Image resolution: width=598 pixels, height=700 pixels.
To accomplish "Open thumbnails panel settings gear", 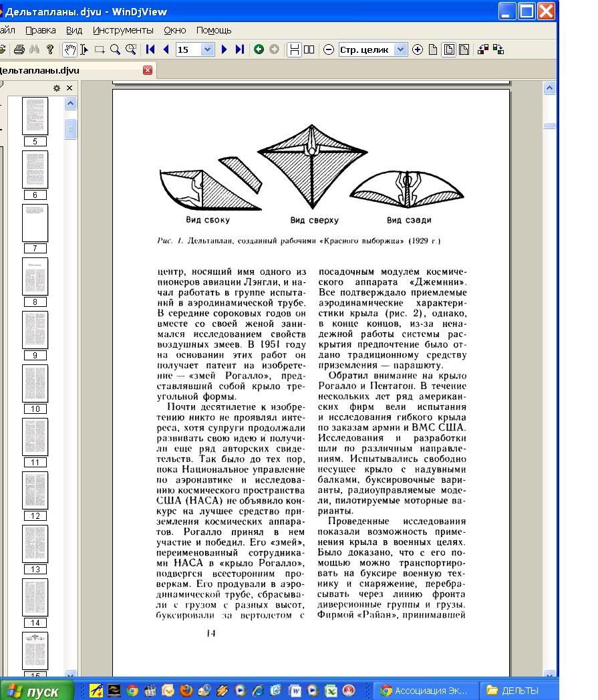I will pos(57,88).
